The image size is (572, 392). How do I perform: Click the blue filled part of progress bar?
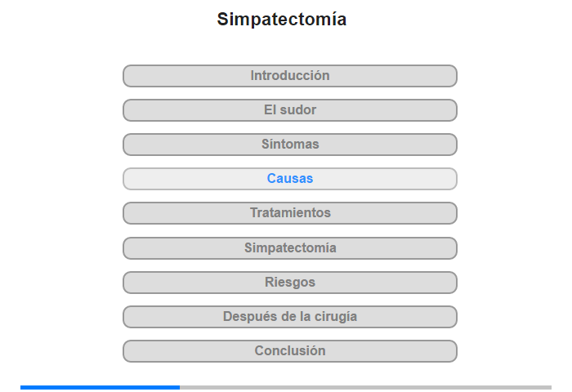pos(100,387)
